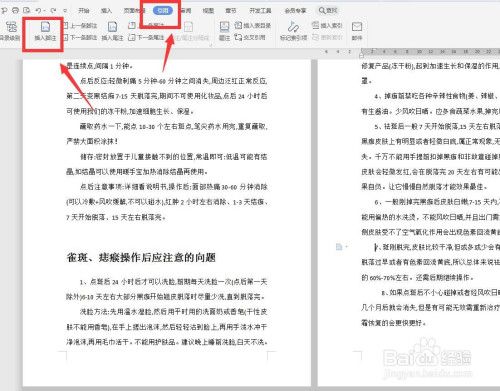Go to 上一条脚注 (Previous Footnote)

80,26
